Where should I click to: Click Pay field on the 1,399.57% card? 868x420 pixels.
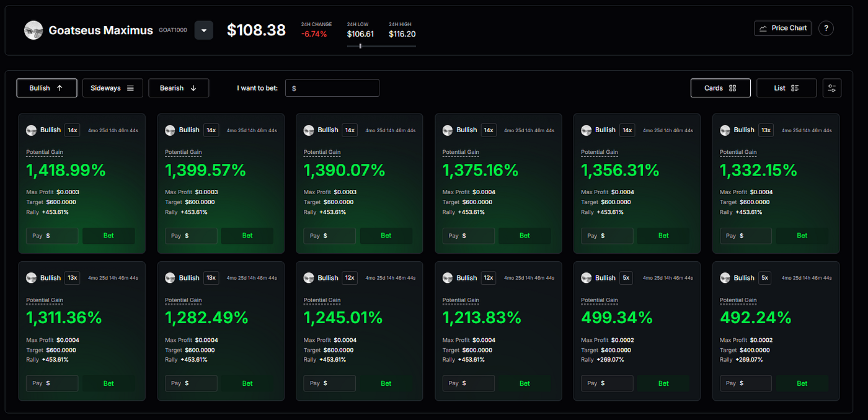[x=191, y=236]
